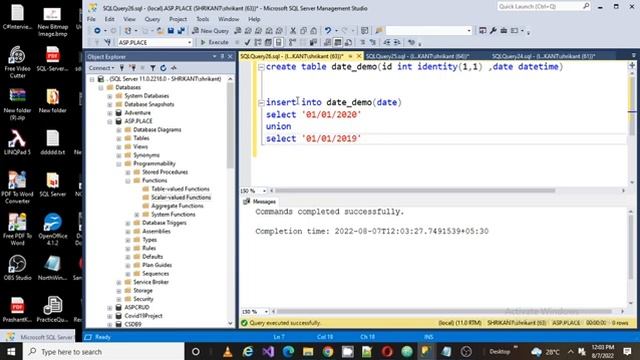Collapse the insert into code block
Viewport: 640px width, 360px height.
(x=261, y=103)
